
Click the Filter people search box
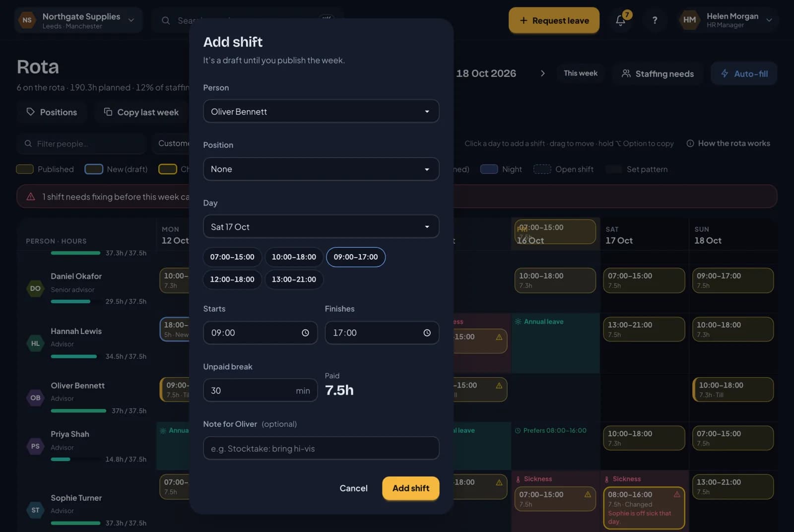tap(81, 143)
